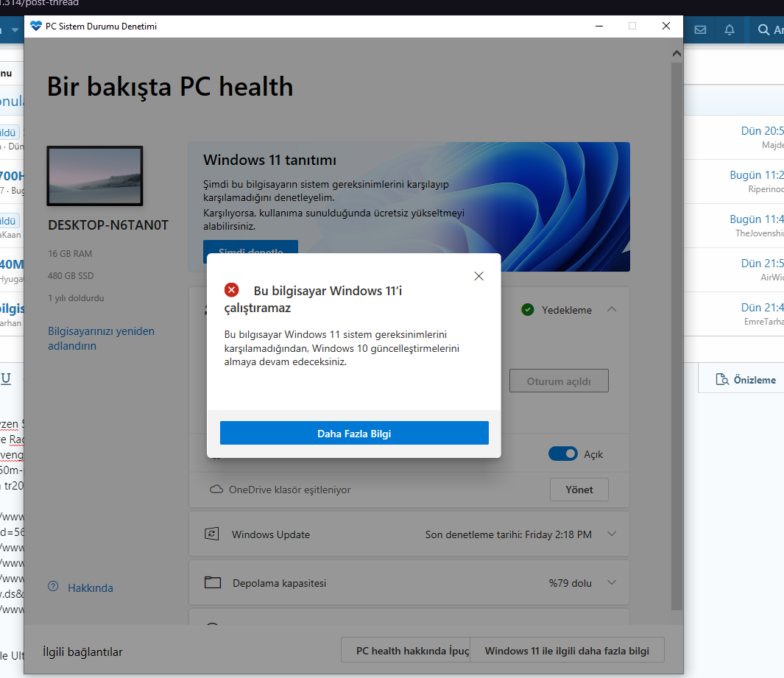Toggle underline U in forum editor
784x678 pixels.
[5, 378]
